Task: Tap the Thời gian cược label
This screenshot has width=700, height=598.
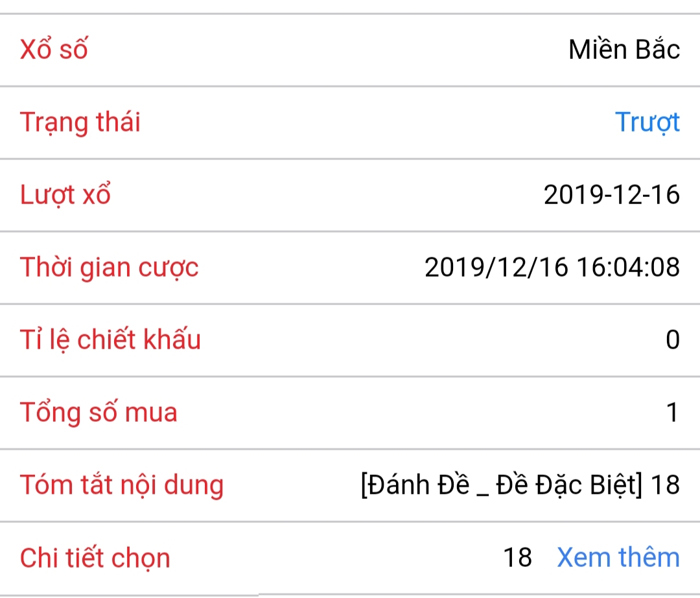Action: 109,268
